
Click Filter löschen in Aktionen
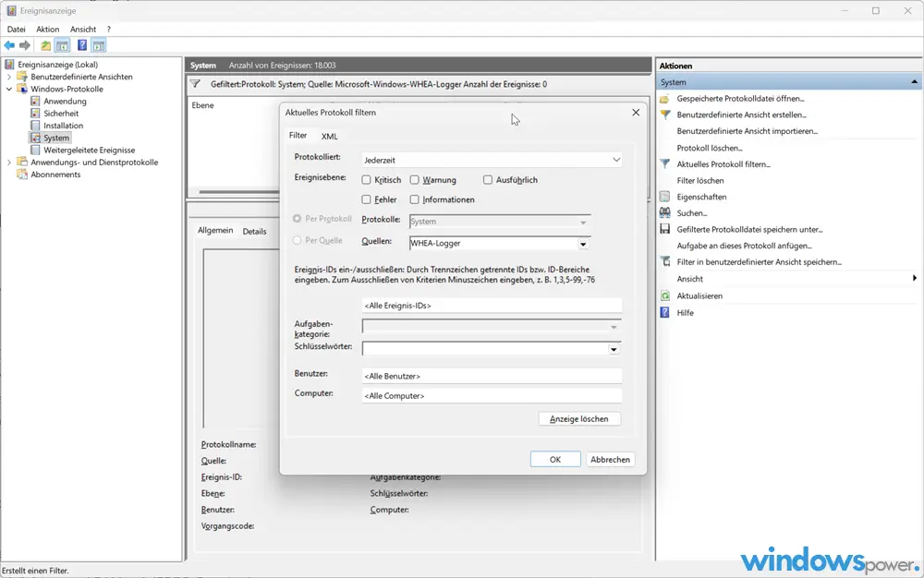[x=700, y=181]
